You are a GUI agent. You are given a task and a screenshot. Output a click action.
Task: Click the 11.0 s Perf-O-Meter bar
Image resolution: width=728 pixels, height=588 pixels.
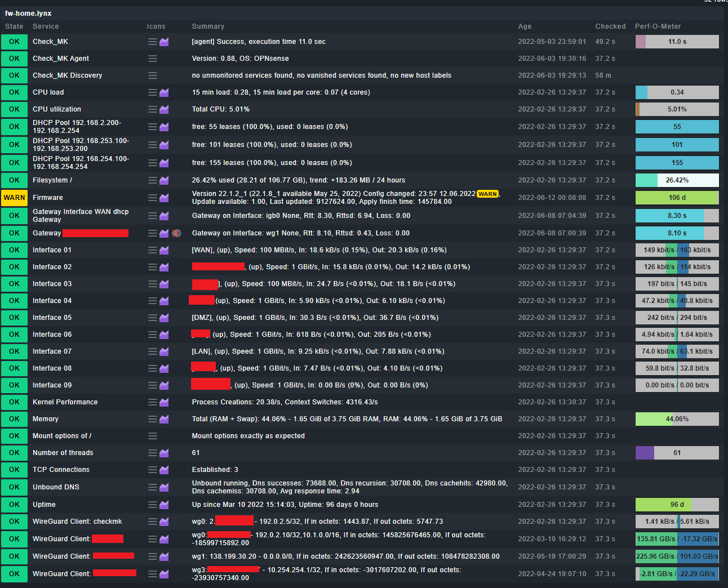pyautogui.click(x=677, y=42)
